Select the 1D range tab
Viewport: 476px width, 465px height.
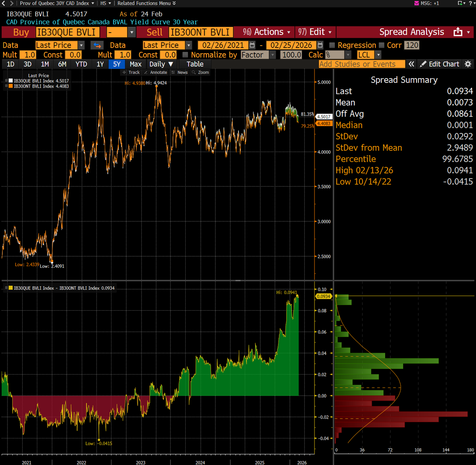coord(10,64)
